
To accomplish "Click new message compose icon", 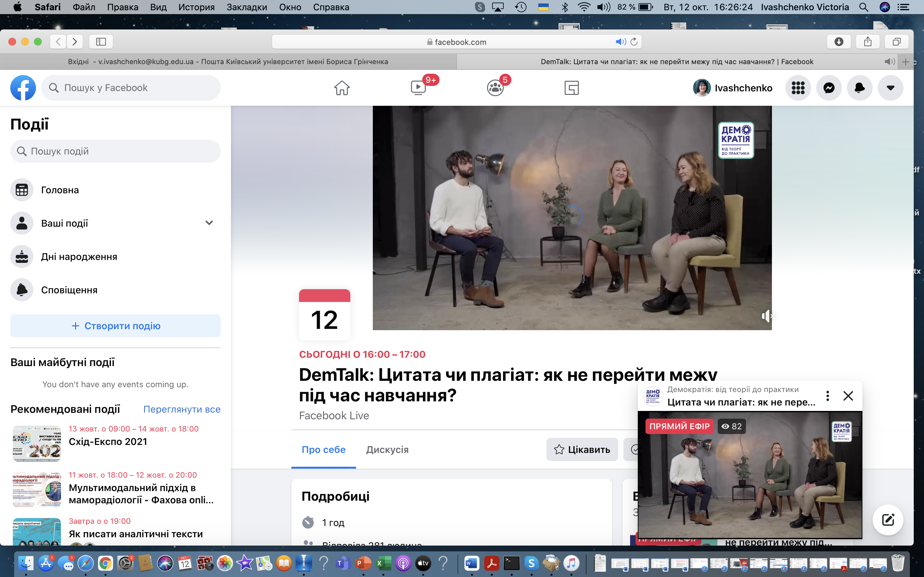I will [888, 520].
